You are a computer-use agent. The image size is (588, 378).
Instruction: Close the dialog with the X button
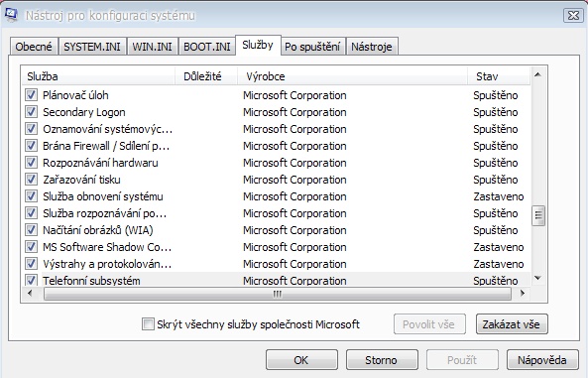573,16
